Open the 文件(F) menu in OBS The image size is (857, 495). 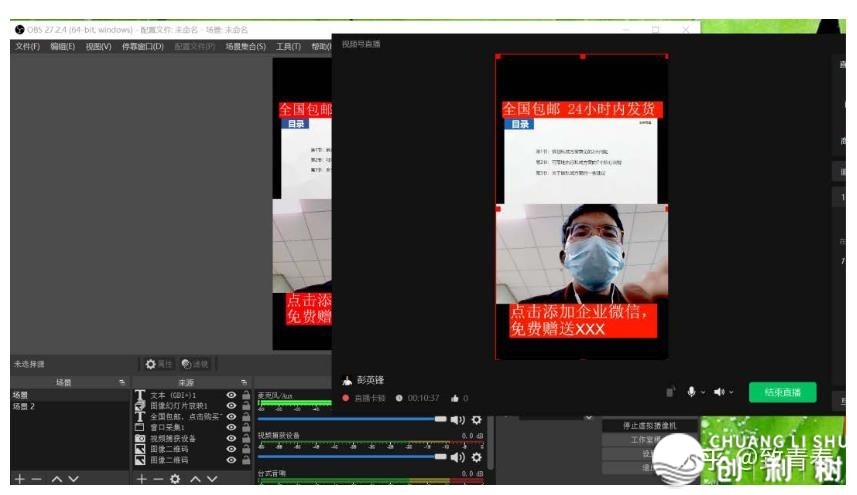(x=27, y=46)
